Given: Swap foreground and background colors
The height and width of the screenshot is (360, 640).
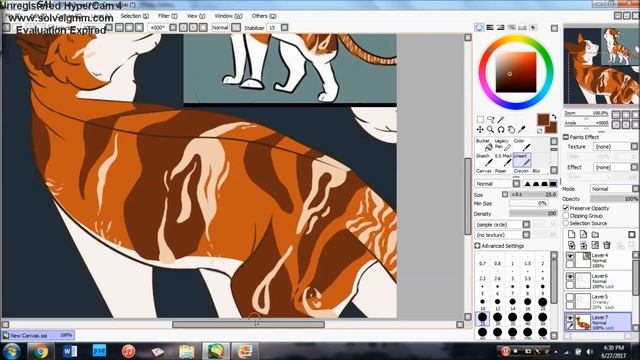Looking at the screenshot, I should tap(553, 116).
